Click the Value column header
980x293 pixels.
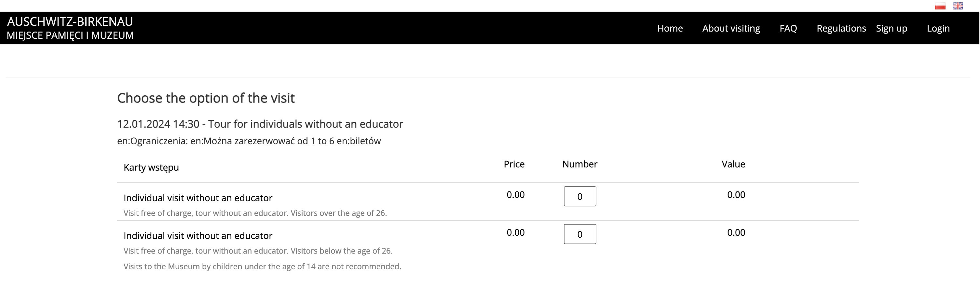733,164
